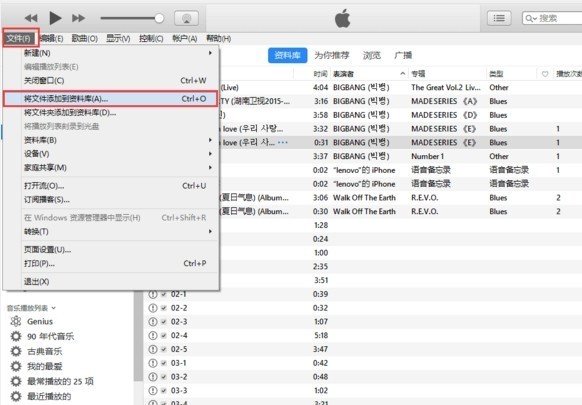Open the AirPlay output button
Image resolution: width=582 pixels, height=405 pixels.
pos(186,18)
